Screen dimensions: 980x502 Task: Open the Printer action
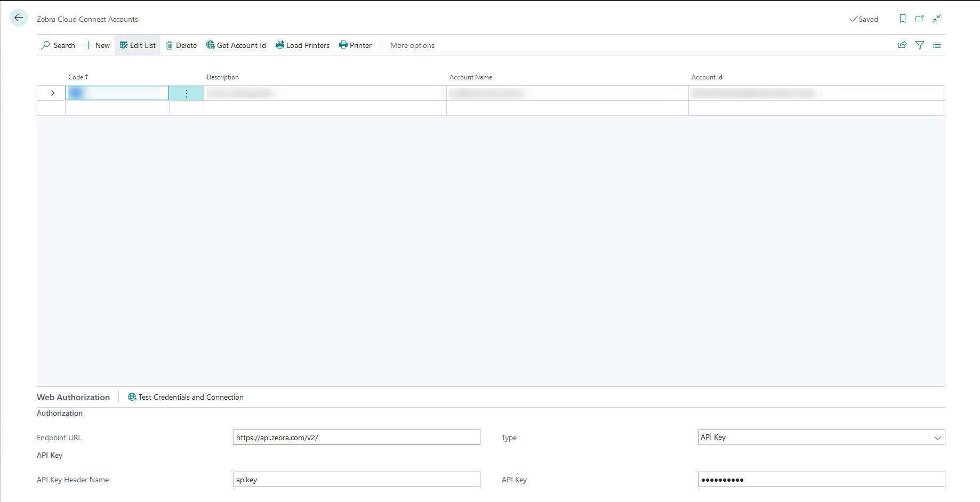click(355, 45)
